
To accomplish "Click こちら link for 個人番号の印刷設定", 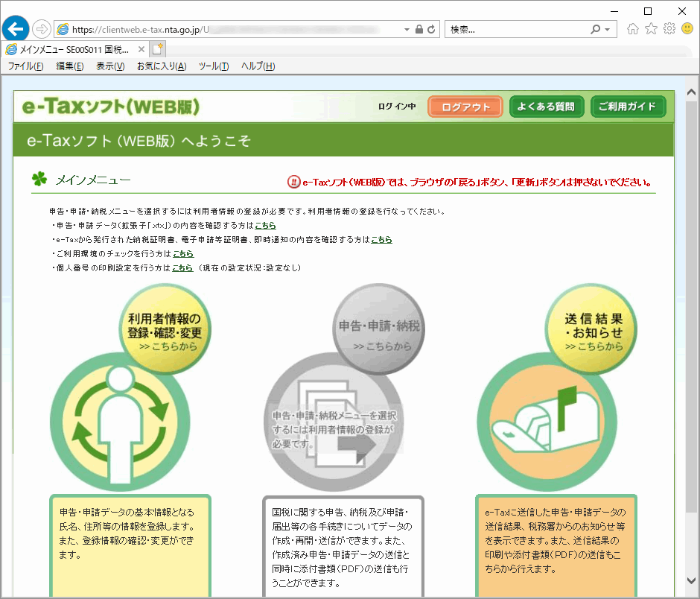I will (x=182, y=268).
